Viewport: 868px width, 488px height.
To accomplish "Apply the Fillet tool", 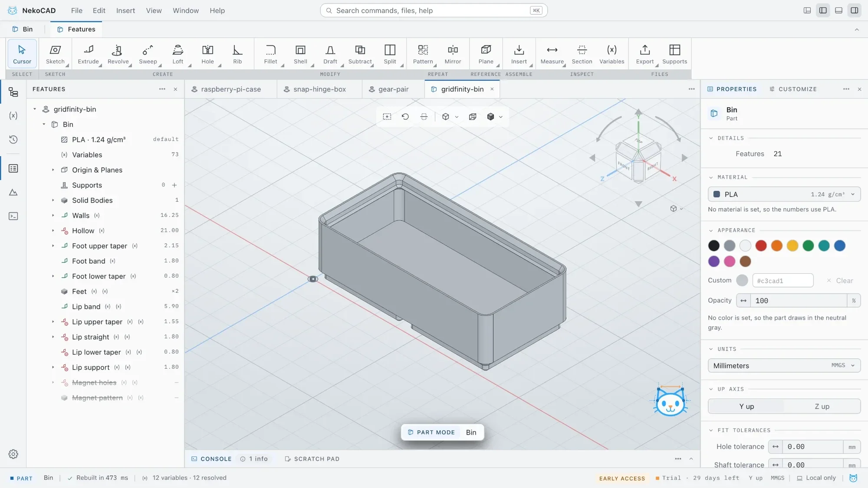I will pos(270,54).
